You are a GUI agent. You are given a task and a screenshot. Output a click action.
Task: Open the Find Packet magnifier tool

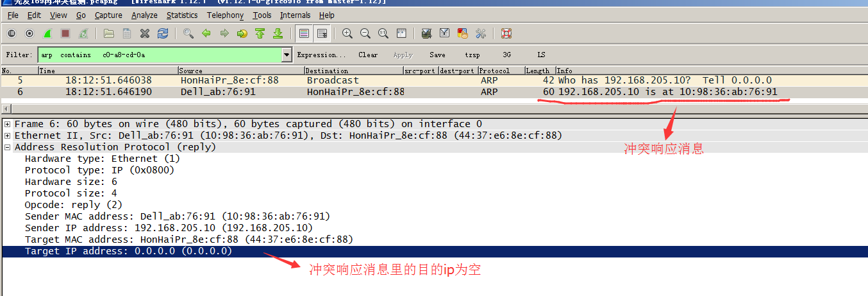tap(188, 33)
